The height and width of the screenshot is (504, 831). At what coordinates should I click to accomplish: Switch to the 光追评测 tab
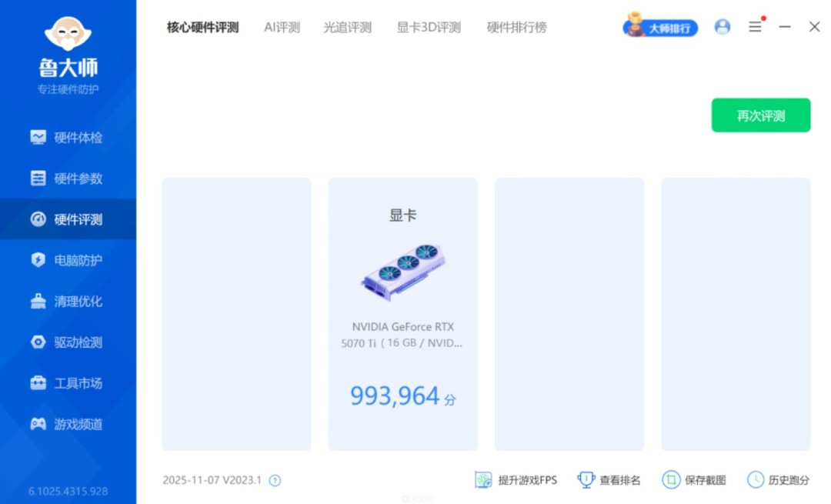coord(347,27)
